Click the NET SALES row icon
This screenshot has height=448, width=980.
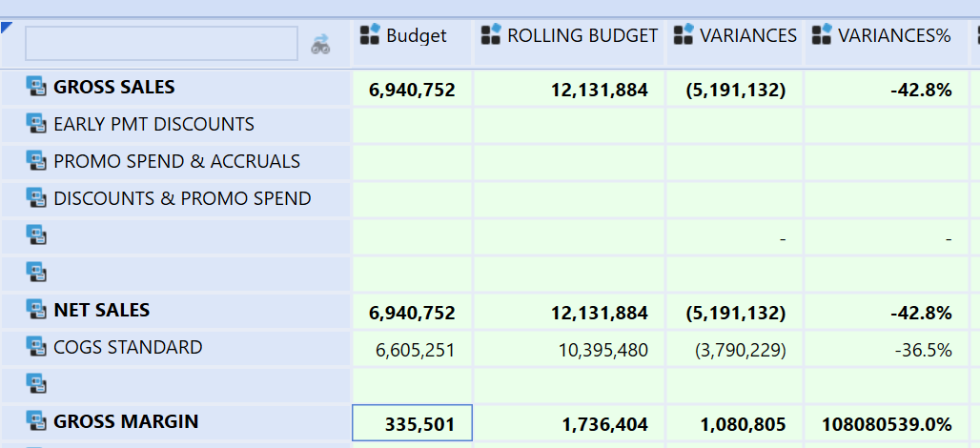click(36, 311)
